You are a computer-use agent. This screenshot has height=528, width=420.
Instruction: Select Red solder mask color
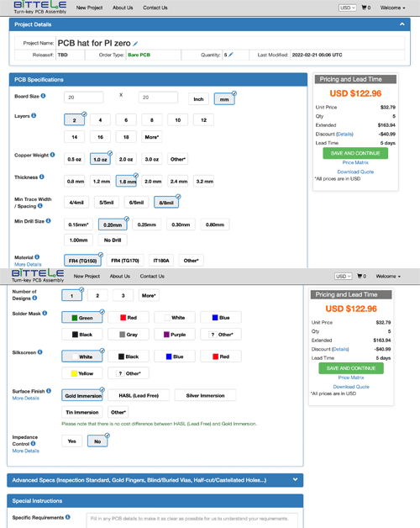pyautogui.click(x=129, y=318)
